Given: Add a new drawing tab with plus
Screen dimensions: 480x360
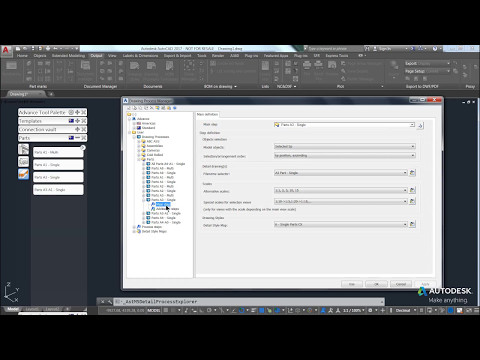Looking at the screenshot, I should pos(51,94).
